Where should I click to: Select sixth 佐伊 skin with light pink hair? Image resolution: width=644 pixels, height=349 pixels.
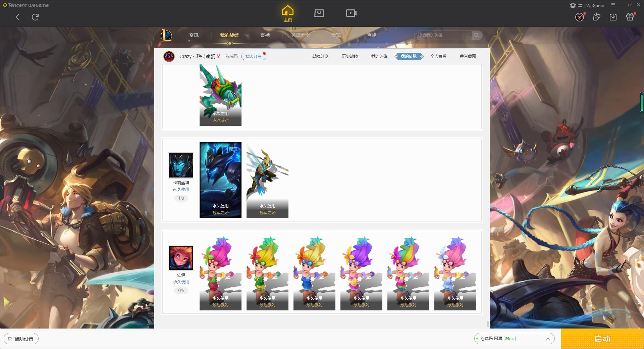(x=455, y=272)
